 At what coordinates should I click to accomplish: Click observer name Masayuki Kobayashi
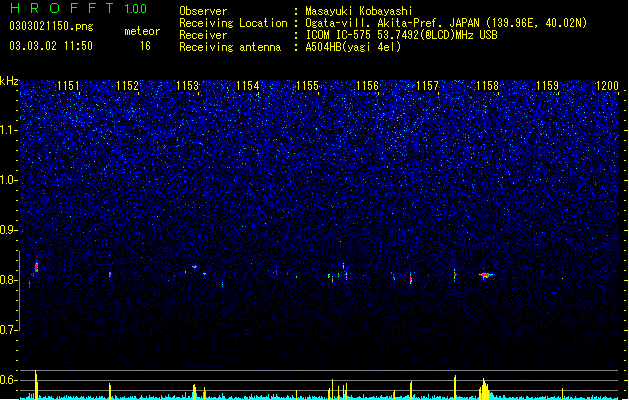coord(359,11)
